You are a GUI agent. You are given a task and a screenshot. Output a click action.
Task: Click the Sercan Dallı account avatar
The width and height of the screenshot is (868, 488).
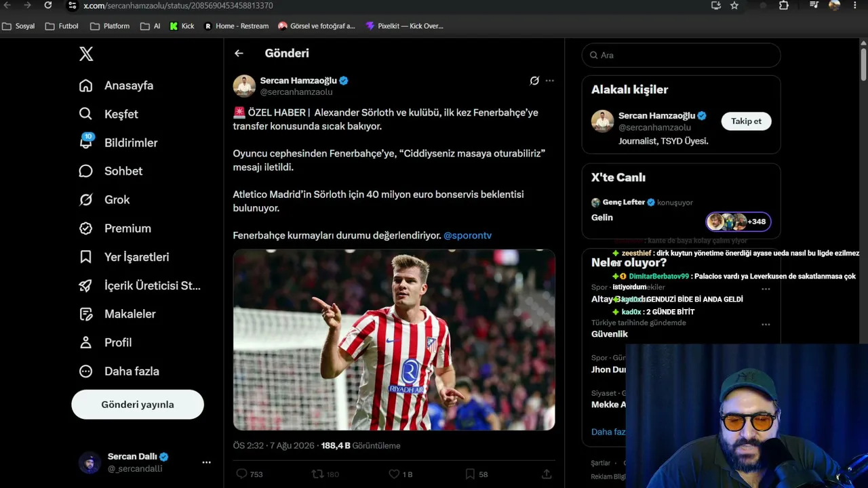tap(90, 462)
